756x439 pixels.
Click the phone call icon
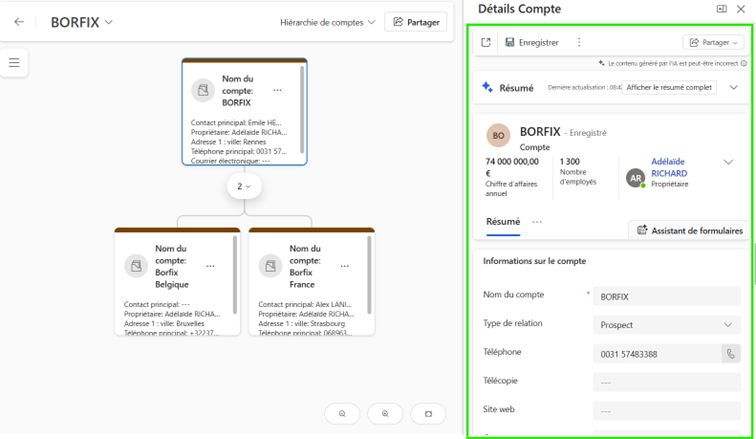[731, 354]
